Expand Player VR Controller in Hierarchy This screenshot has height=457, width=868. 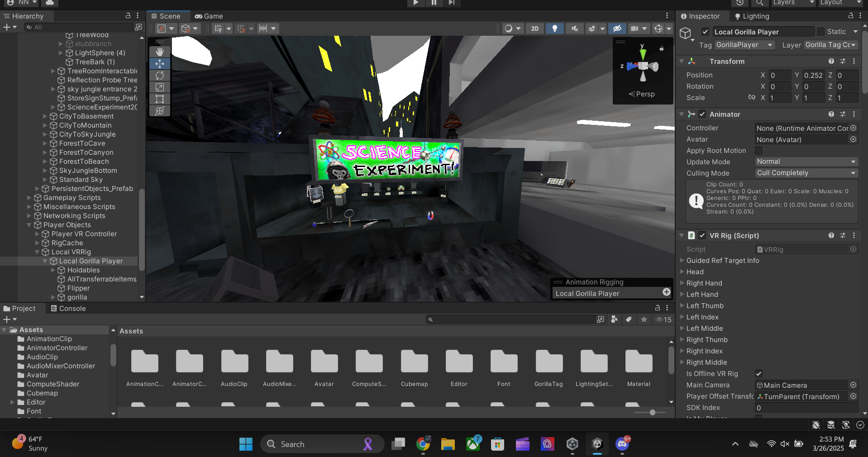[x=38, y=234]
